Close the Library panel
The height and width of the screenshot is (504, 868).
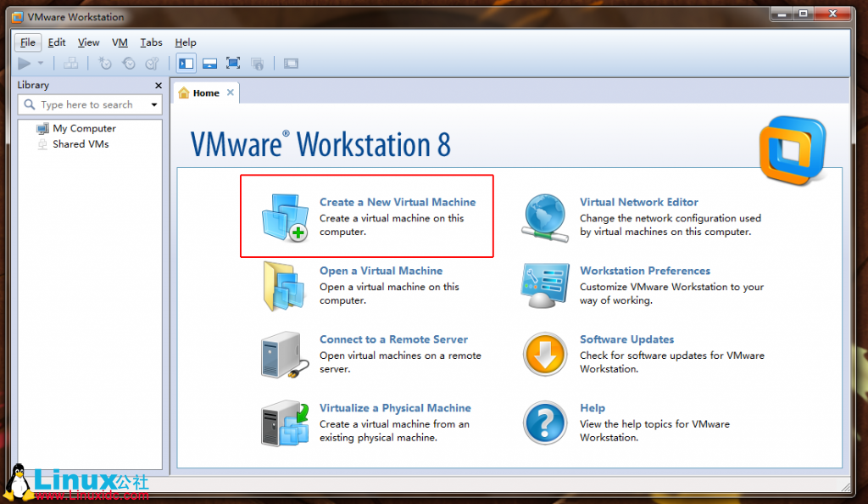click(159, 86)
